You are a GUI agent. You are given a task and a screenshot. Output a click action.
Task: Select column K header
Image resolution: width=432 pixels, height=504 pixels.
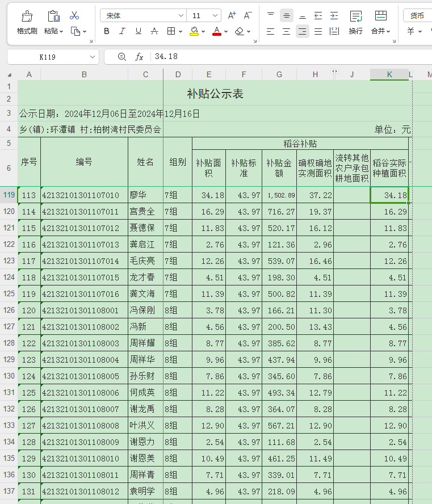(389, 74)
